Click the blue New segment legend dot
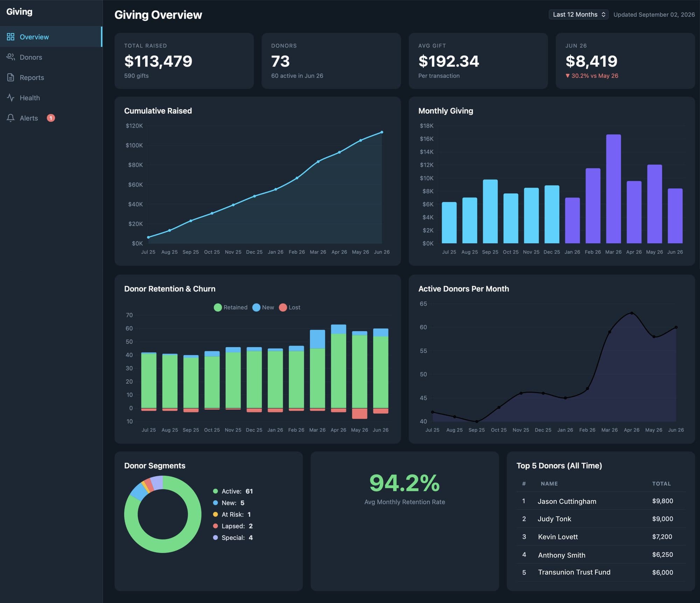Viewport: 700px width, 603px height. tap(216, 503)
